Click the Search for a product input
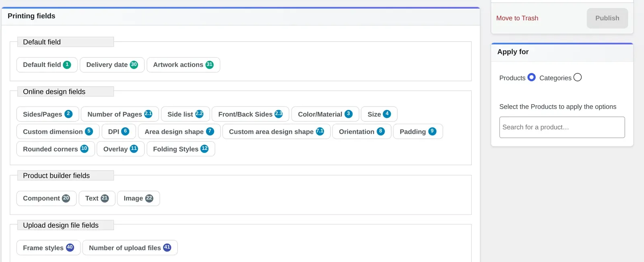Viewport: 644px width, 262px height. (x=562, y=127)
